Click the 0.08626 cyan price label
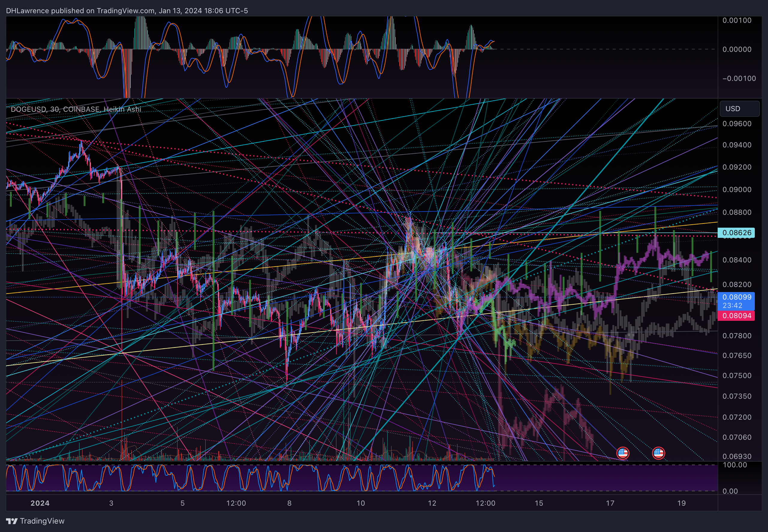Image resolution: width=768 pixels, height=532 pixels. 736,233
